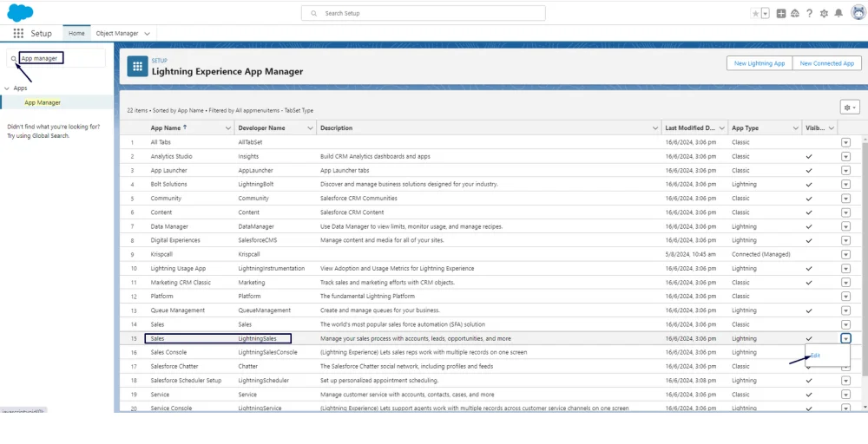Viewport: 868px width, 444px height.
Task: Click the Connected (Managed) app type cell
Action: coord(760,254)
